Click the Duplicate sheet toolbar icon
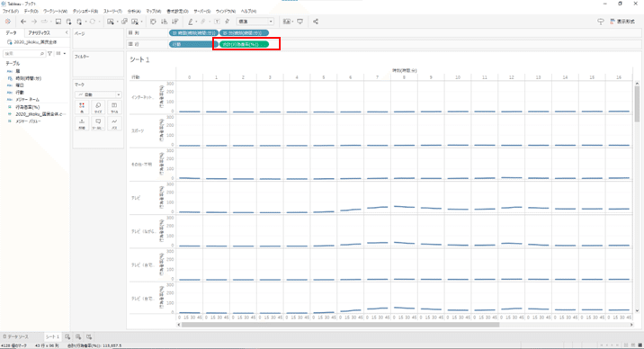Viewport: 644px width, 349px height. click(x=124, y=22)
